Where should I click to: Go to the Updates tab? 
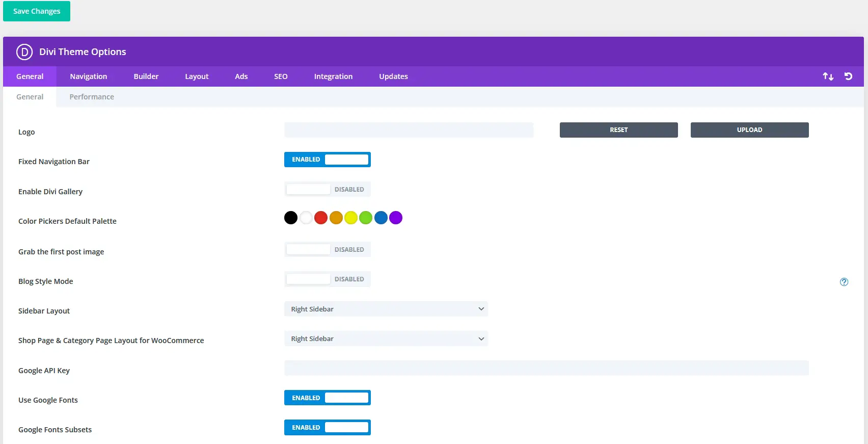click(x=393, y=76)
